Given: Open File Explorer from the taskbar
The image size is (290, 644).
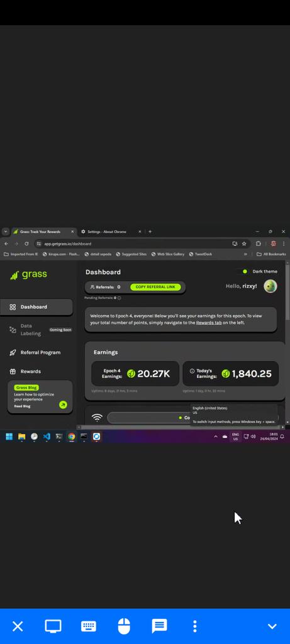Looking at the screenshot, I should [21, 436].
